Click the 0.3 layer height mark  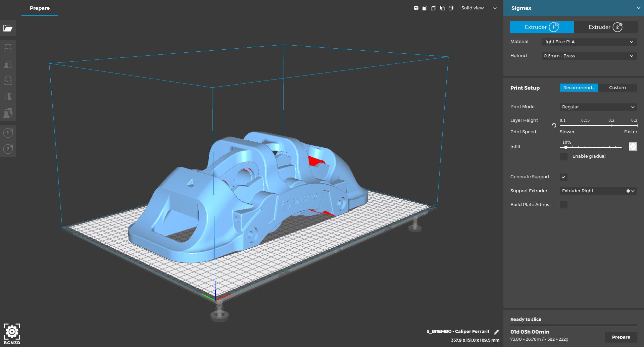634,120
